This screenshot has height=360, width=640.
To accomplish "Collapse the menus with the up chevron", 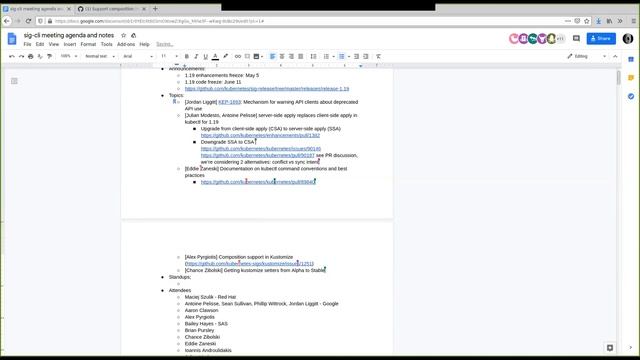I will click(615, 56).
